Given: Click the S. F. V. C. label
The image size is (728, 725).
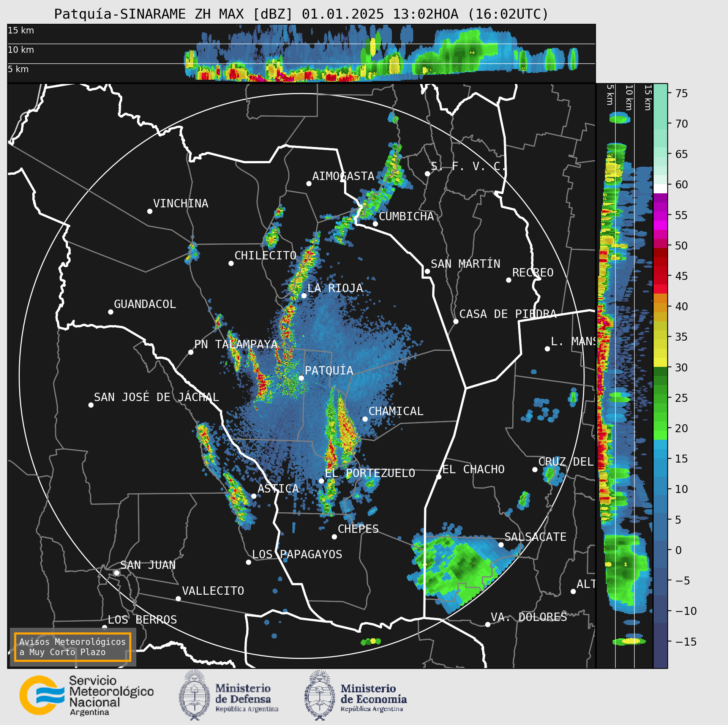Looking at the screenshot, I should [468, 166].
